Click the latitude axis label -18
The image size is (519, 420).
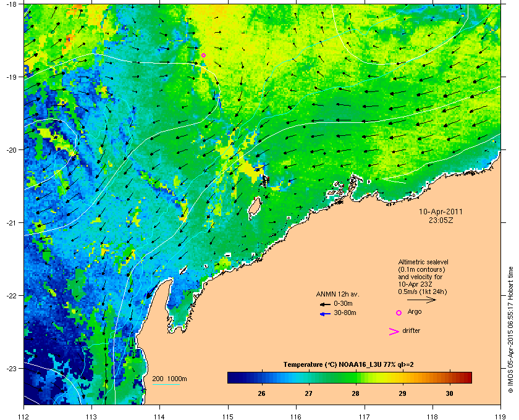(12, 4)
